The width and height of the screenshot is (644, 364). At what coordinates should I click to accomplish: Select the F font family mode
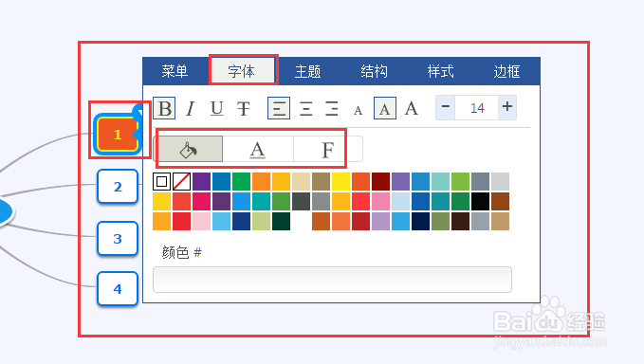(328, 150)
